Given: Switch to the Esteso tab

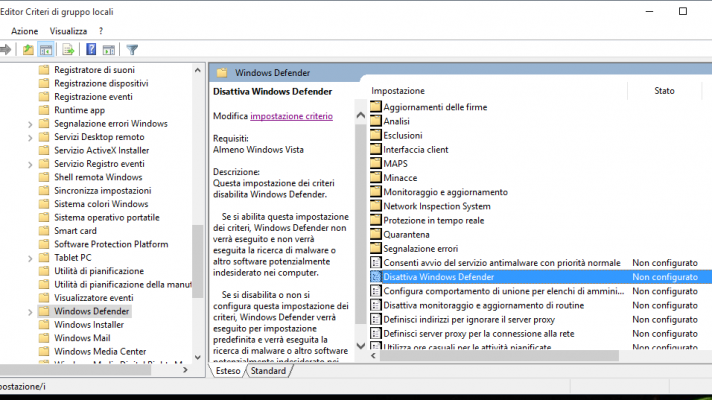Looking at the screenshot, I should coord(228,371).
